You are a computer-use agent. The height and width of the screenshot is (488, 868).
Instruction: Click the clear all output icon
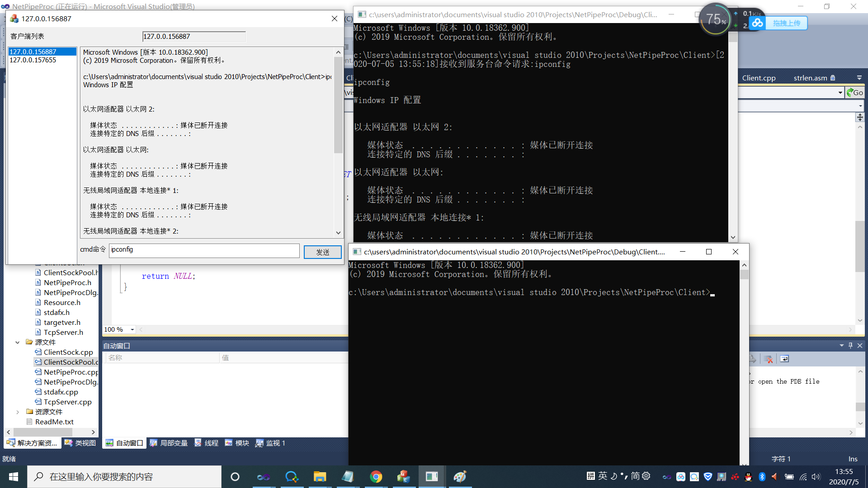coord(768,359)
